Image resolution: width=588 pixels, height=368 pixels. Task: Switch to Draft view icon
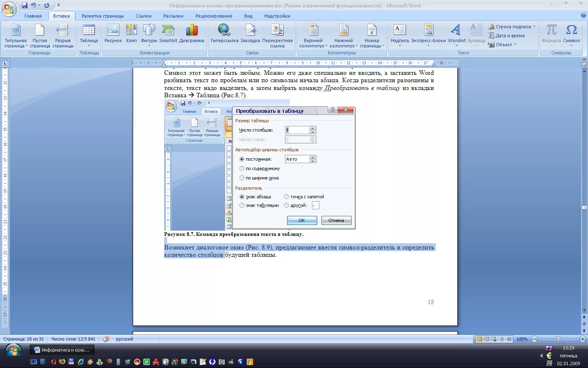[x=509, y=339]
